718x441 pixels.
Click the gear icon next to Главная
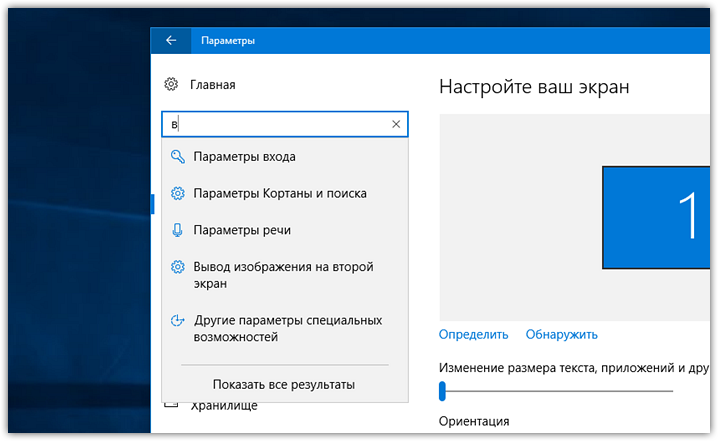click(x=171, y=84)
